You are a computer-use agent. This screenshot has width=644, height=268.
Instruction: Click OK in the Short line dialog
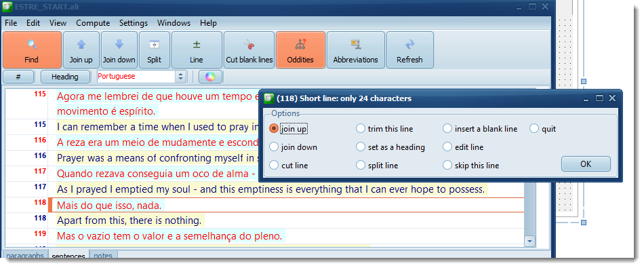tap(586, 164)
